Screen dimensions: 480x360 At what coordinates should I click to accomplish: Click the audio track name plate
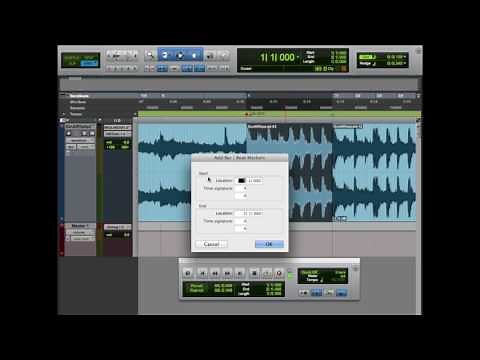point(80,127)
